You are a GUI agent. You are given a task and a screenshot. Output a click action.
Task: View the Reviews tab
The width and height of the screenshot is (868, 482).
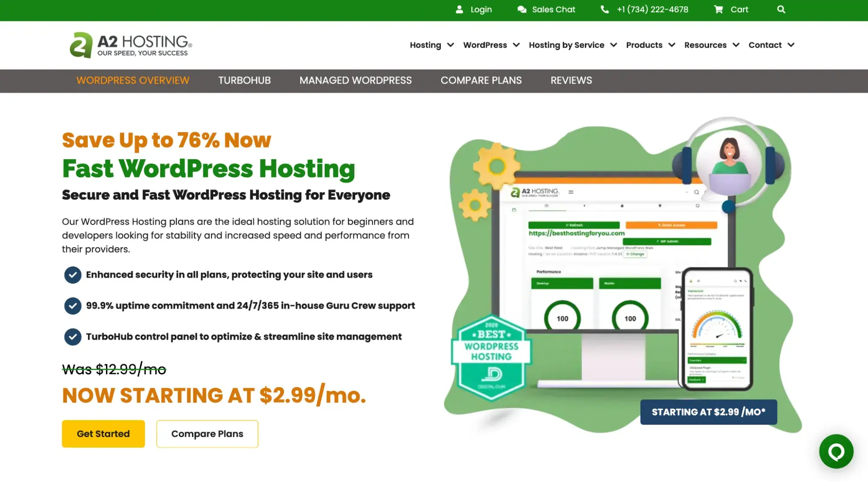click(x=571, y=81)
